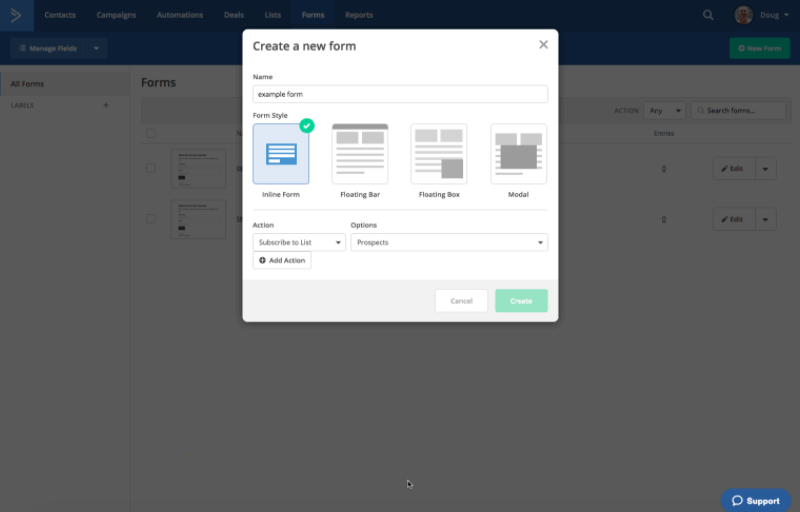Open the Automations menu
Screen dimensions: 800x512
point(180,15)
